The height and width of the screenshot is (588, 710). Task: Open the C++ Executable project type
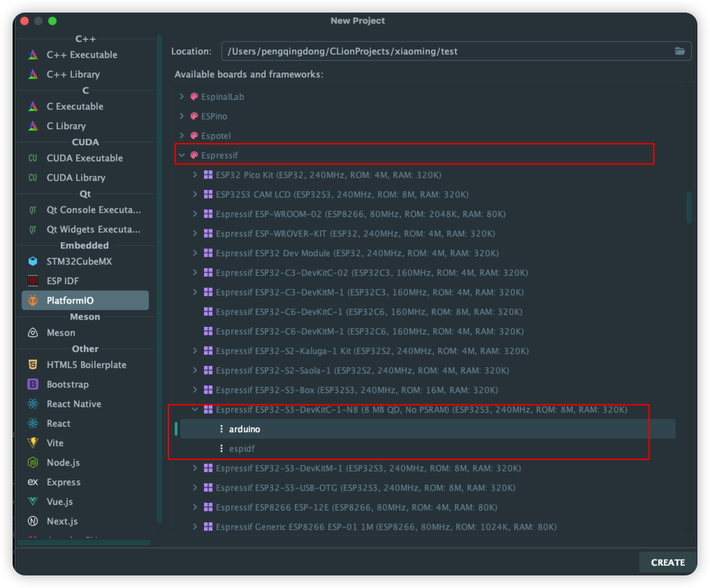[81, 54]
